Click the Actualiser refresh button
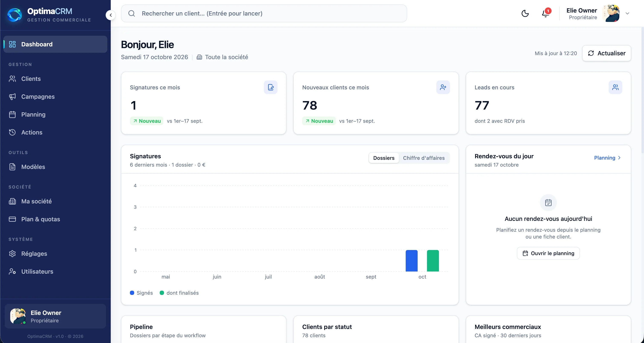This screenshot has width=644, height=343. point(607,53)
